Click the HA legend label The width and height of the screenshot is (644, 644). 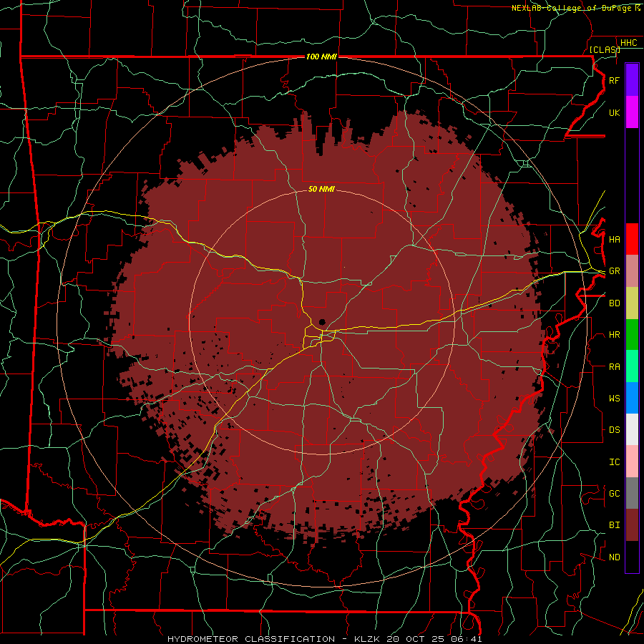tap(614, 240)
